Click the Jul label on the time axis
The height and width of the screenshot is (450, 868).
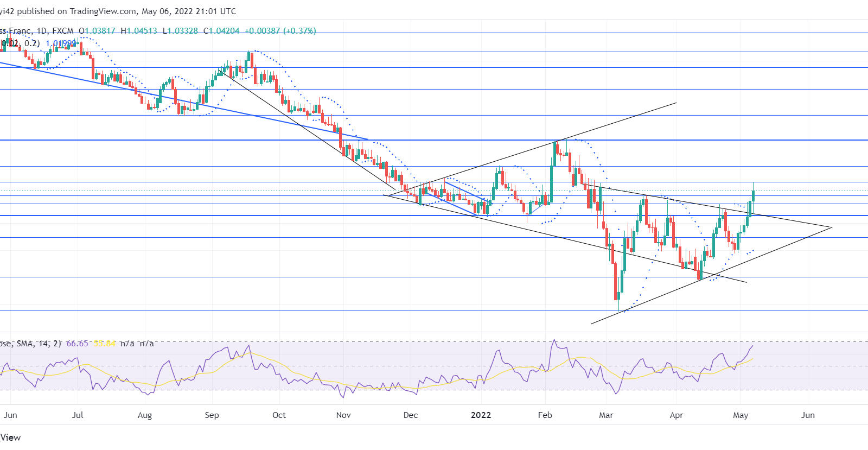pyautogui.click(x=78, y=415)
